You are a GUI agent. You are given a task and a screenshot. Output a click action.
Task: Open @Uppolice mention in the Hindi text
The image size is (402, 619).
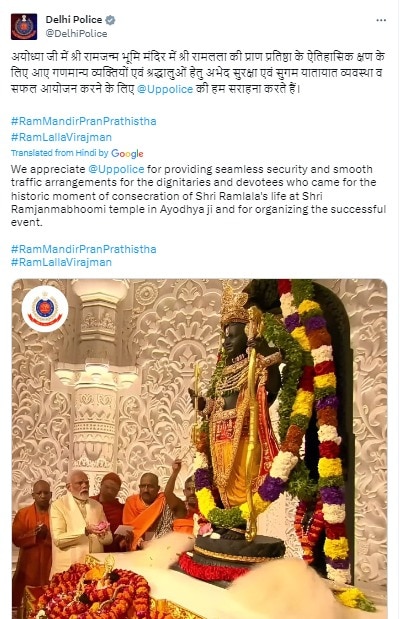165,89
